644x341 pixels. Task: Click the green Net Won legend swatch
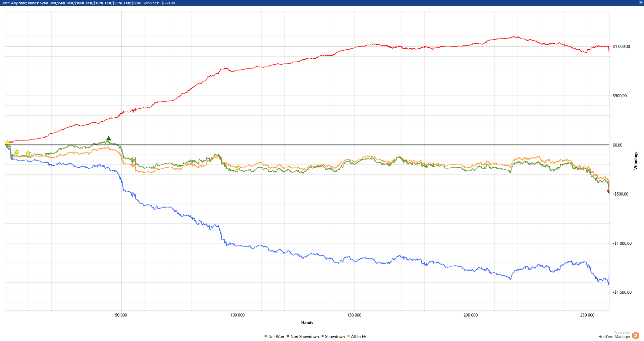point(265,336)
